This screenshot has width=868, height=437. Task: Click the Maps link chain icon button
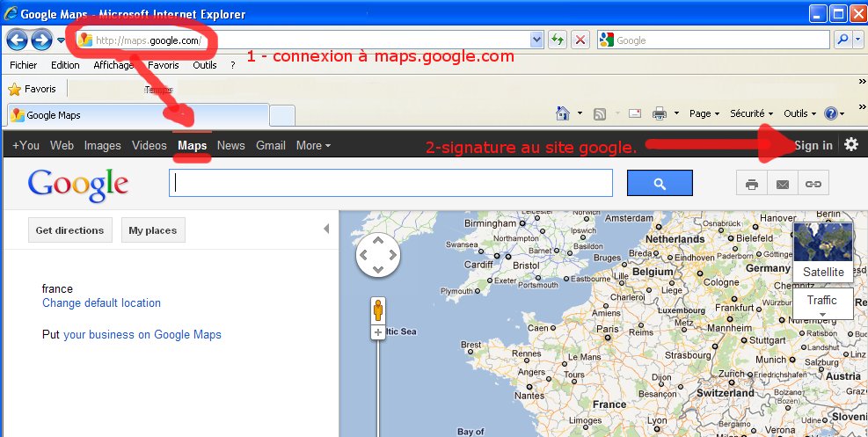(x=813, y=184)
